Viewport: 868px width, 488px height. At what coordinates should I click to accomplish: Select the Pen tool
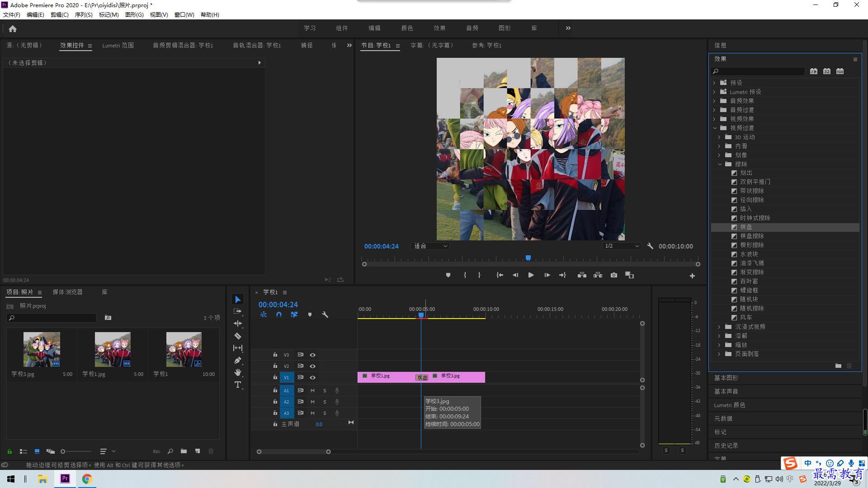click(x=238, y=360)
